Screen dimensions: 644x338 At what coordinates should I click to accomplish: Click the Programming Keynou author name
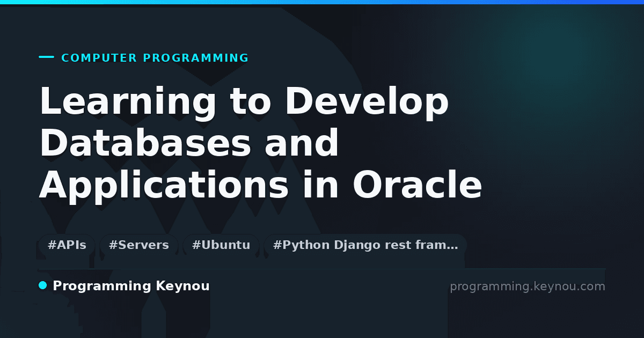(x=131, y=286)
